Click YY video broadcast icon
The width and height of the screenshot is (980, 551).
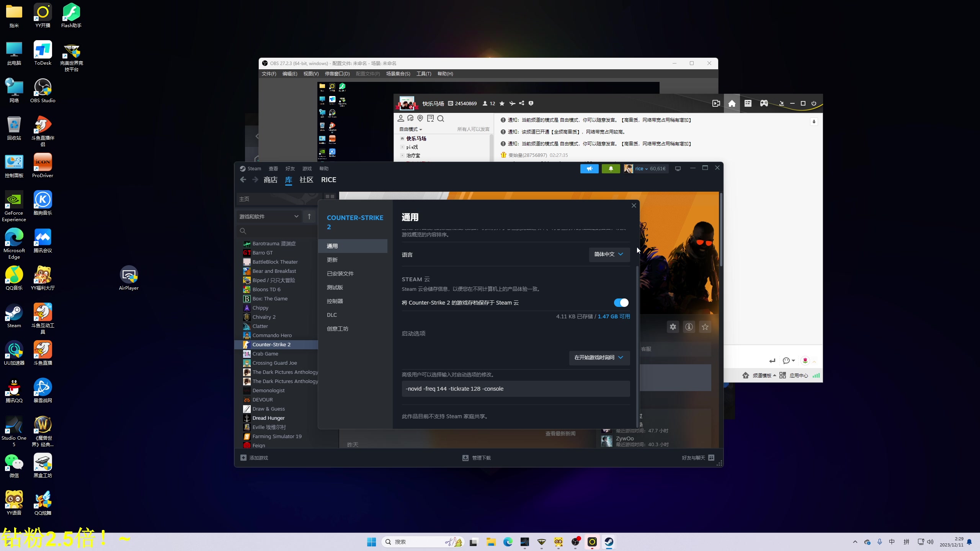point(716,103)
